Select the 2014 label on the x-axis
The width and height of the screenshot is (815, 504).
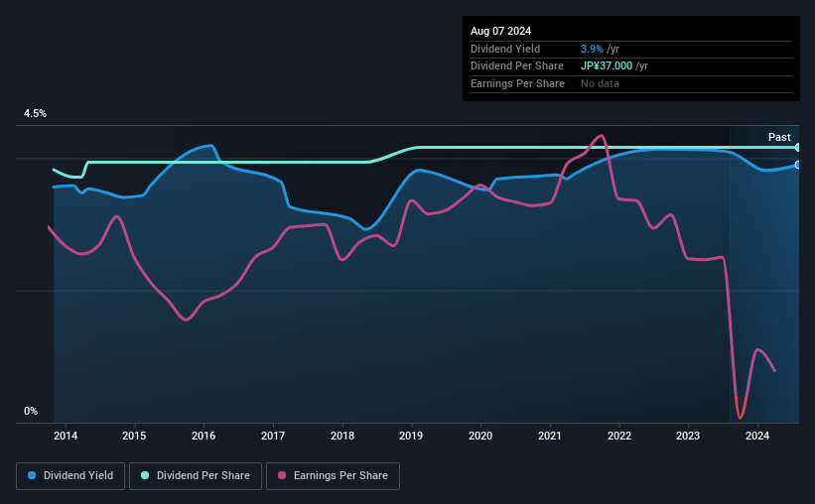point(66,436)
